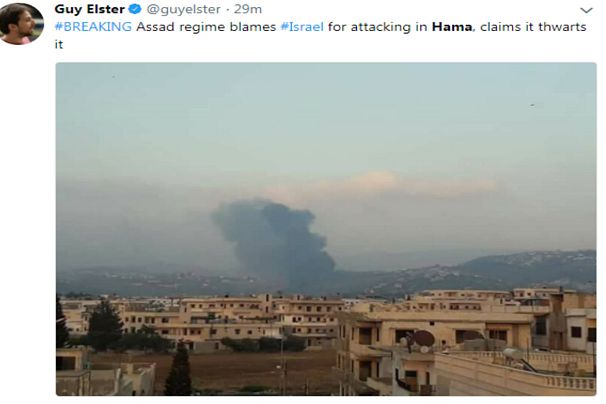Expand the tweet options chevron menu

click(x=586, y=10)
